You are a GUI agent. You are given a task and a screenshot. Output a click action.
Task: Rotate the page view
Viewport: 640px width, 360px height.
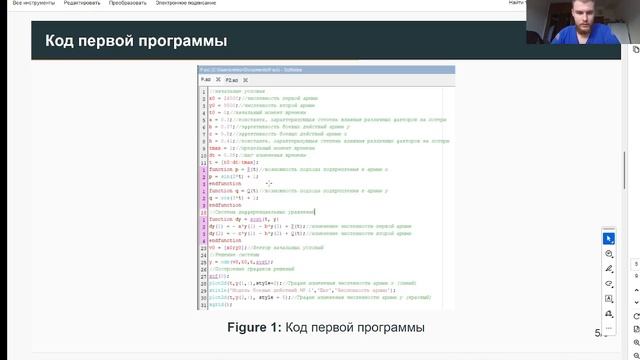[636, 316]
